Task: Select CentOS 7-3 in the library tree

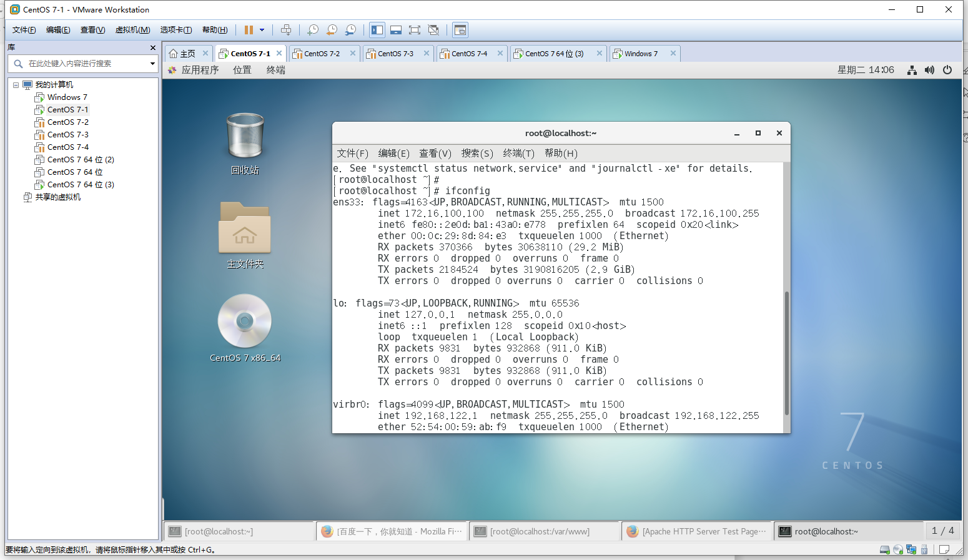Action: [62, 135]
